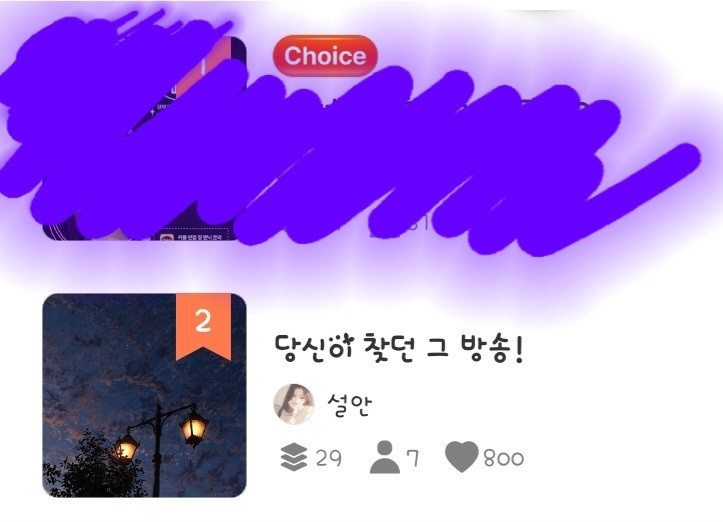Tap the gray heart icon

[462, 457]
